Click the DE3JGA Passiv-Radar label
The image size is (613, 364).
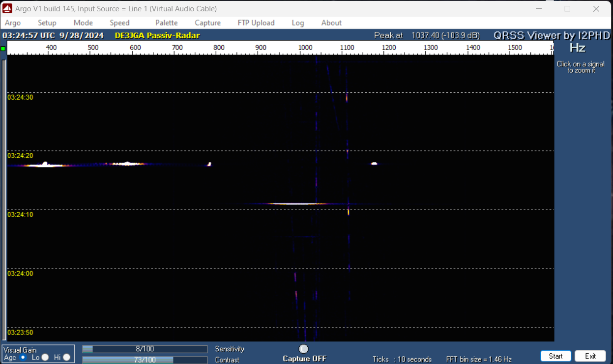point(157,35)
